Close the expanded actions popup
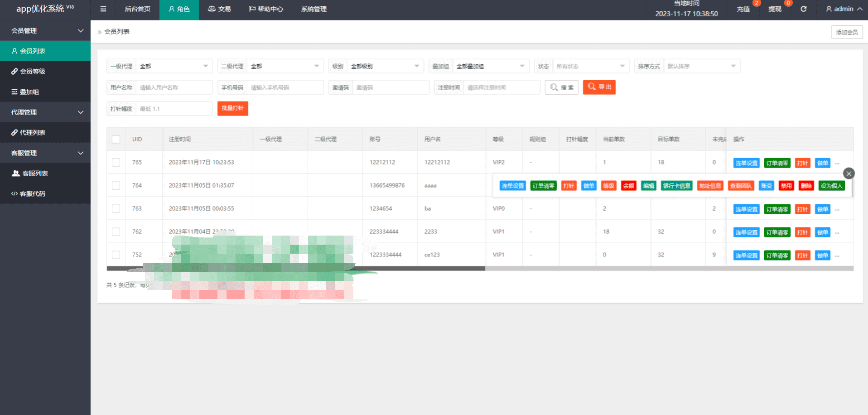This screenshot has width=868, height=415. [849, 174]
